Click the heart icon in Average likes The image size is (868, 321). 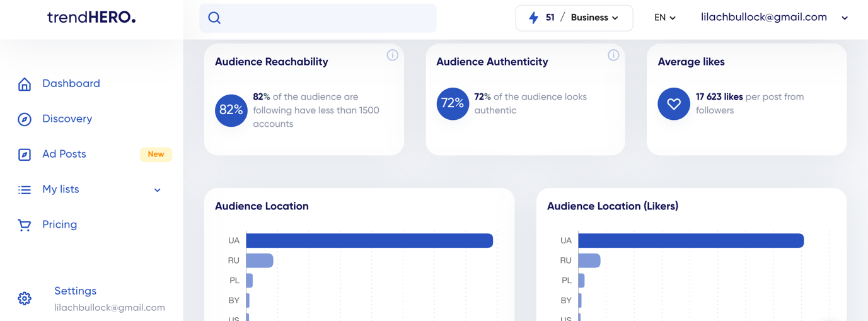(674, 103)
